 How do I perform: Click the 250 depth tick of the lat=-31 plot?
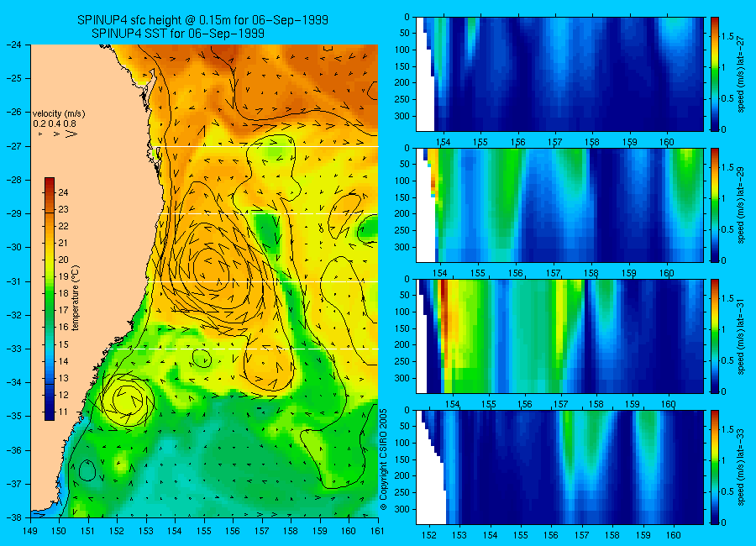[x=402, y=361]
